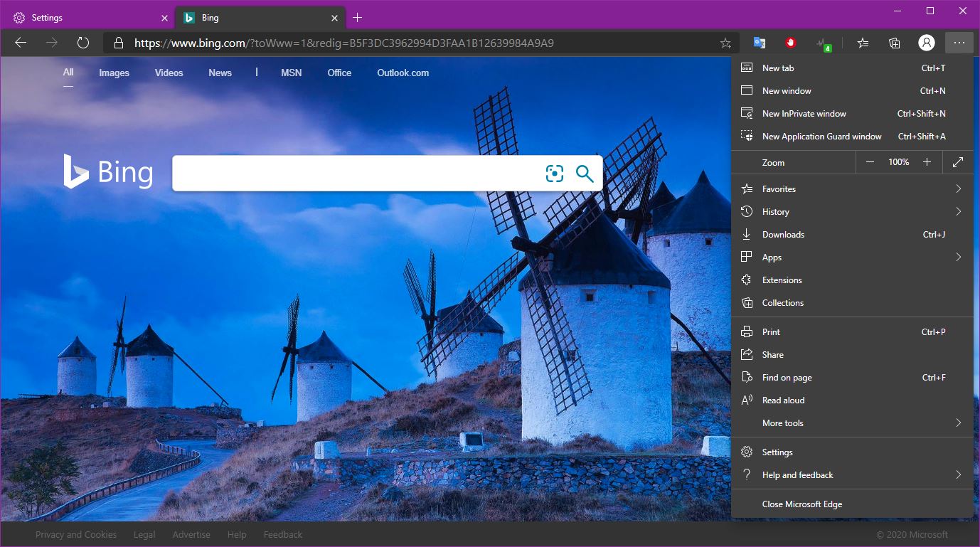Open Collections from the toolbar
The image size is (980, 547).
click(895, 43)
